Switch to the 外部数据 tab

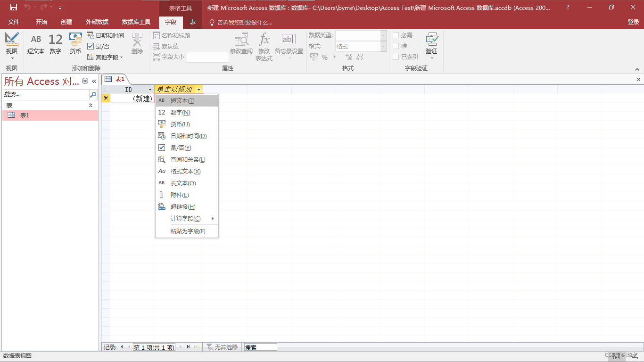tap(97, 22)
